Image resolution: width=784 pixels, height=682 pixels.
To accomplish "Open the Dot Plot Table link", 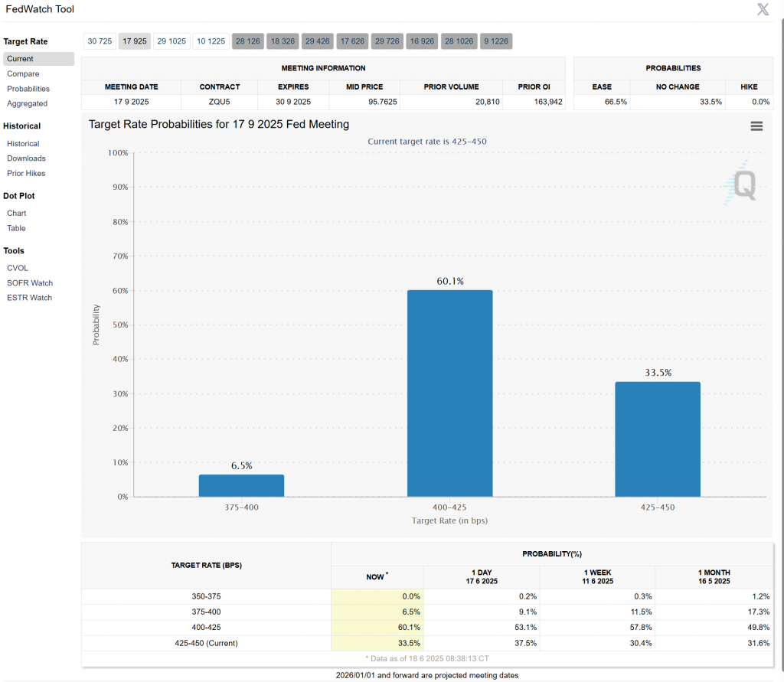I will [x=16, y=228].
